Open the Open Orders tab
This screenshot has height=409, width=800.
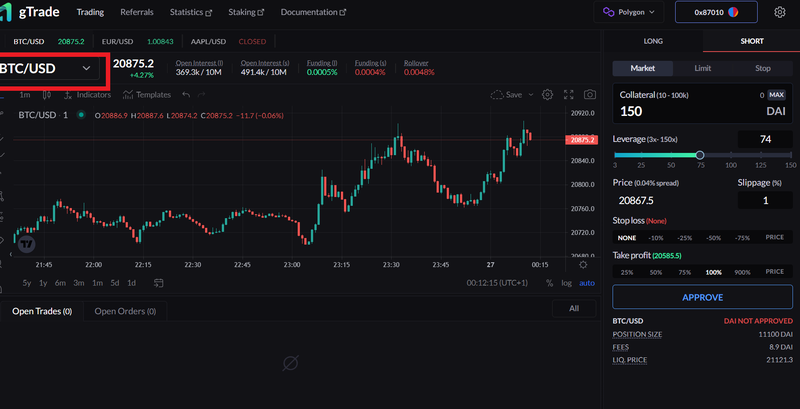coord(125,311)
